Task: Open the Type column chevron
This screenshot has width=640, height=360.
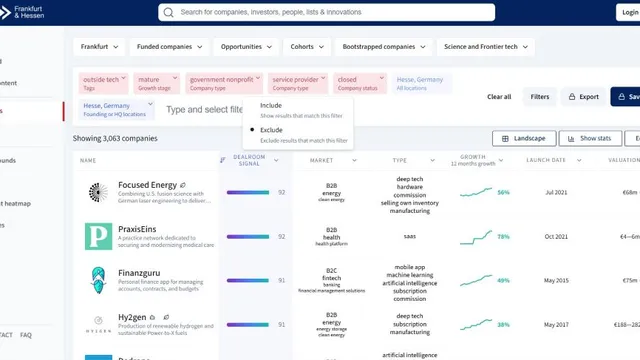Action: tap(432, 160)
